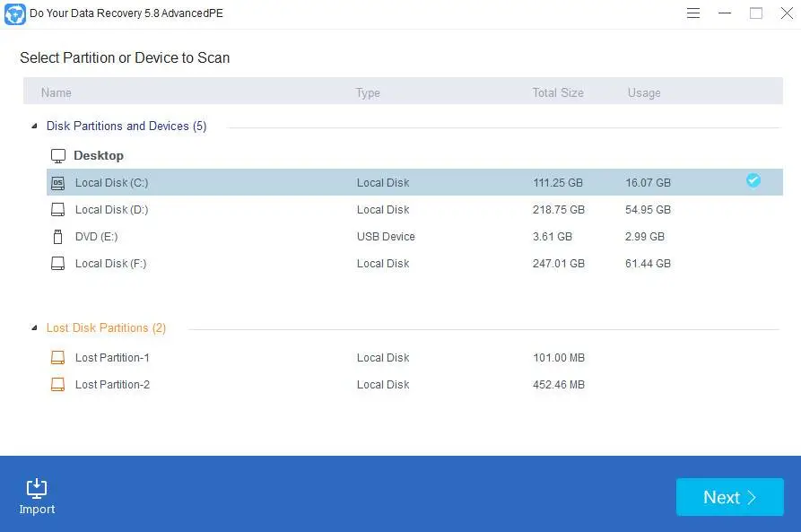
Task: Minimize the Data Recovery window
Action: [725, 13]
